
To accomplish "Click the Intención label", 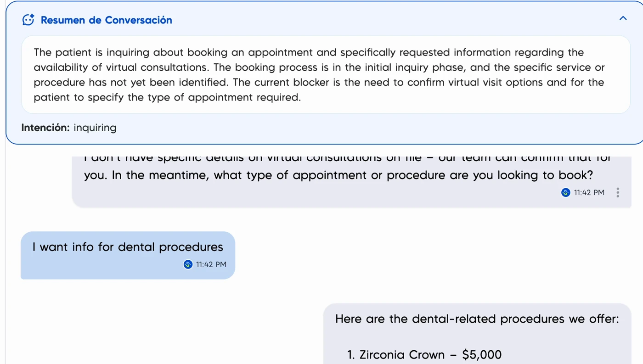I will [x=45, y=128].
